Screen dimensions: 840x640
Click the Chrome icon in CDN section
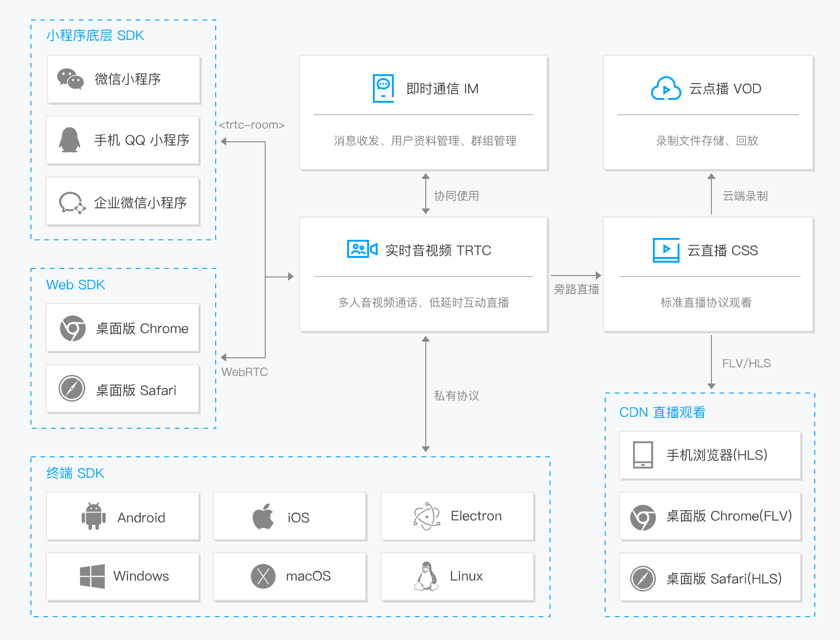click(x=643, y=518)
